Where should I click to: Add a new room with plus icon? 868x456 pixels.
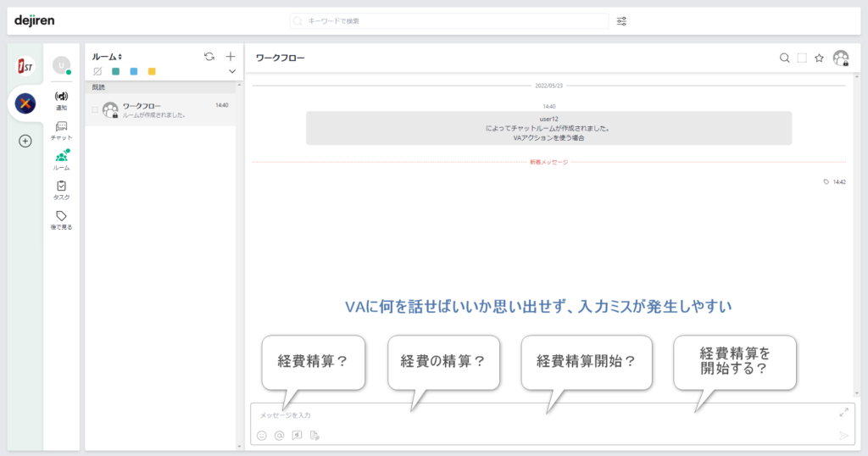[x=231, y=57]
